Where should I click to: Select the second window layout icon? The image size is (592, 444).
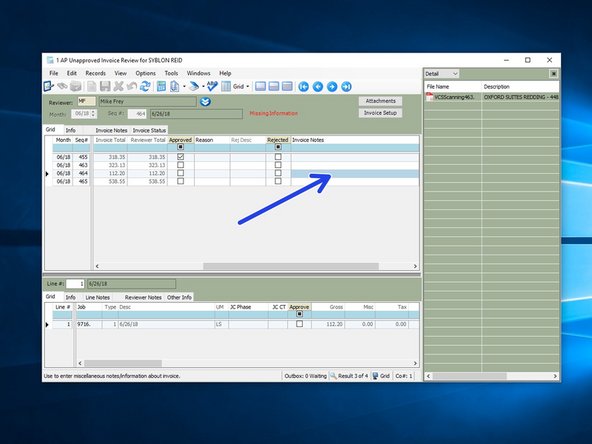pos(274,86)
